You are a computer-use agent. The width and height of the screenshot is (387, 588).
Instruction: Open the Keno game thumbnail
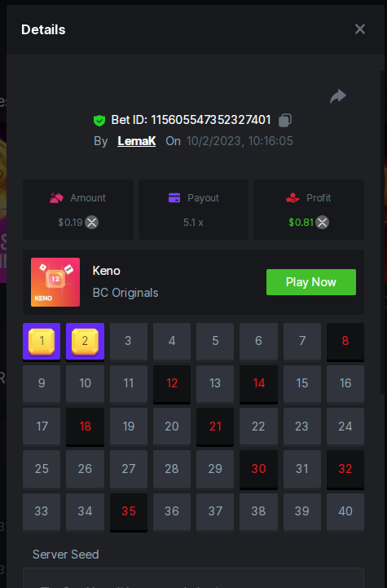click(x=55, y=282)
